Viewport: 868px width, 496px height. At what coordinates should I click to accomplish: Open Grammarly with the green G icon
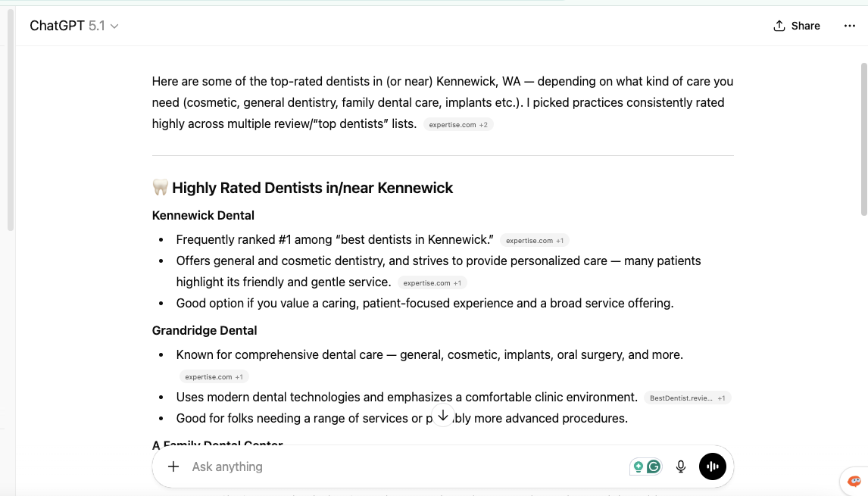click(x=653, y=466)
